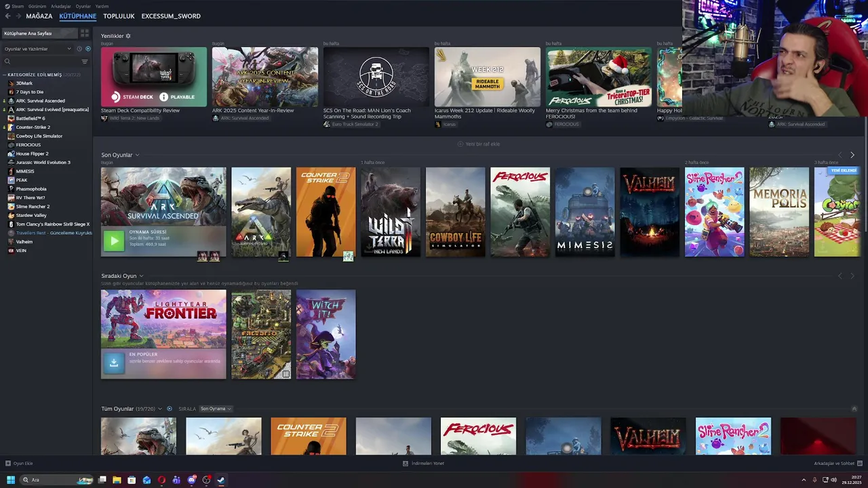868x488 pixels.
Task: Open Counter-Strike 2 cover in Son Oyunlar
Action: click(x=325, y=212)
